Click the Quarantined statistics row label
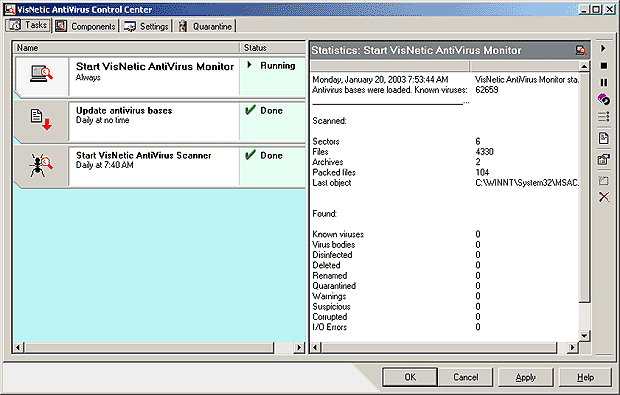The width and height of the screenshot is (620, 395). (x=334, y=286)
